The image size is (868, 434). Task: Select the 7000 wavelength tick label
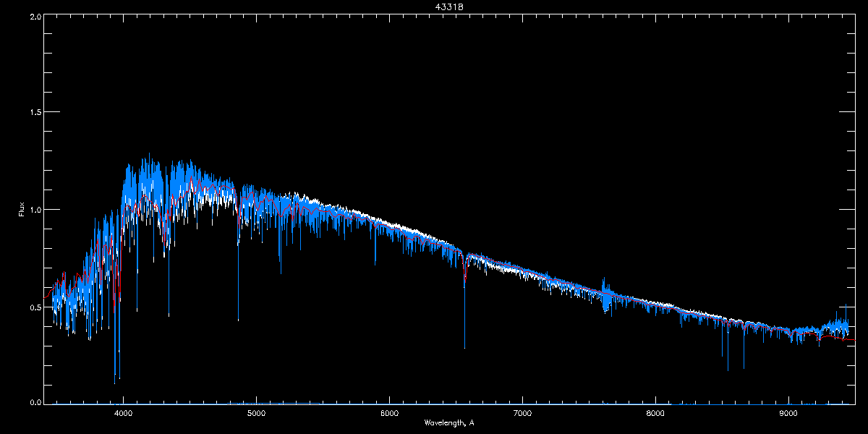522,413
